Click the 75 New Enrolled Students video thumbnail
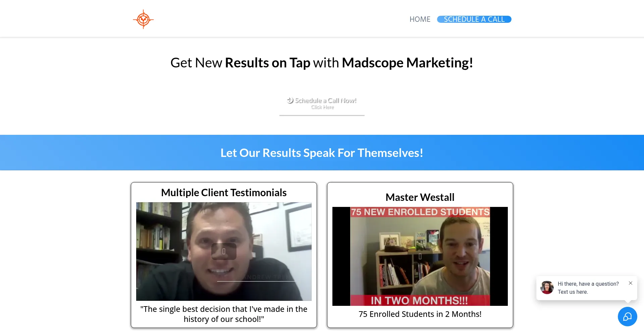The image size is (644, 333). pyautogui.click(x=420, y=257)
